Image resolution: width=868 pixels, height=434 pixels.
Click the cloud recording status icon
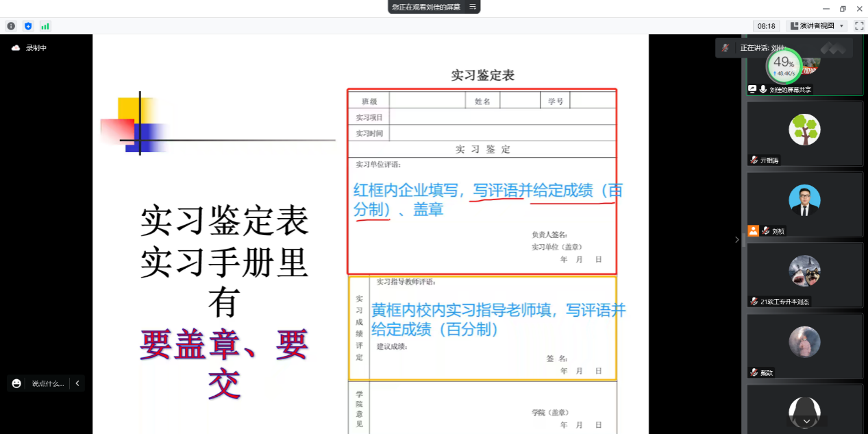[16, 48]
